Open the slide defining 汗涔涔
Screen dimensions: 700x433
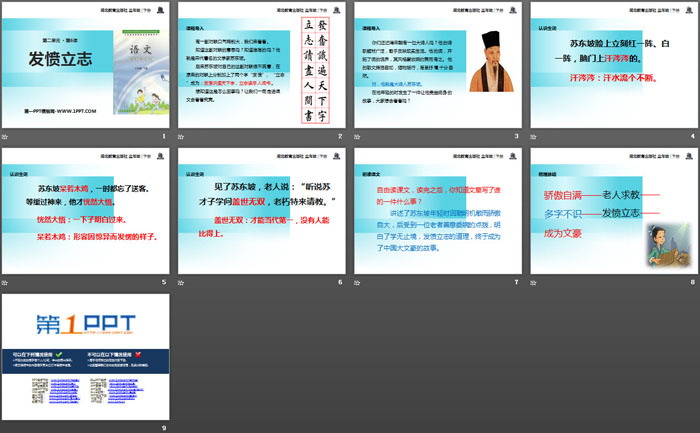click(613, 66)
